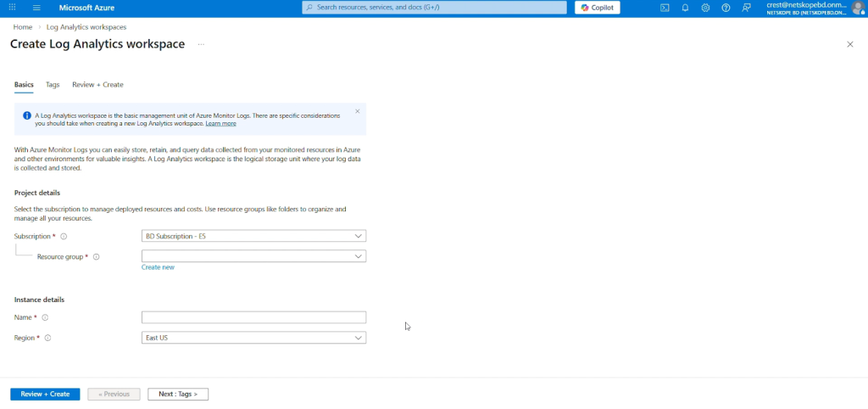
Task: Go to Log Analytics workspaces breadcrumb
Action: click(86, 27)
